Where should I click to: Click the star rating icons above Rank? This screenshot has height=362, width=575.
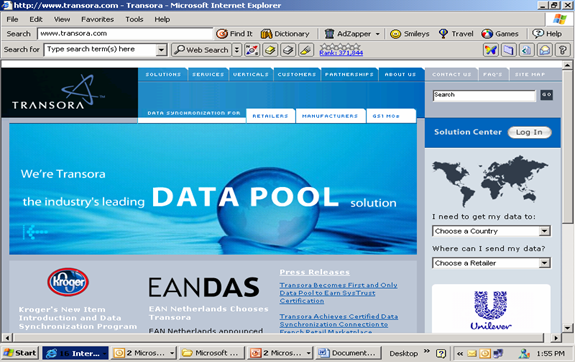coord(340,46)
